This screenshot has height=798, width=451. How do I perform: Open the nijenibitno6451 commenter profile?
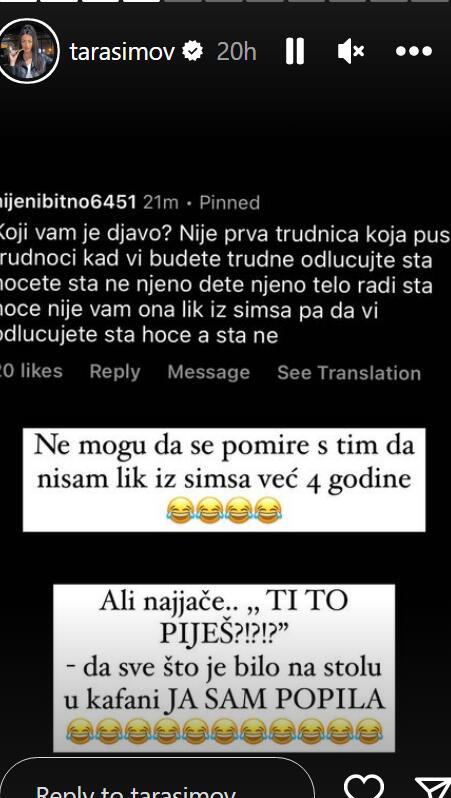pos(68,203)
